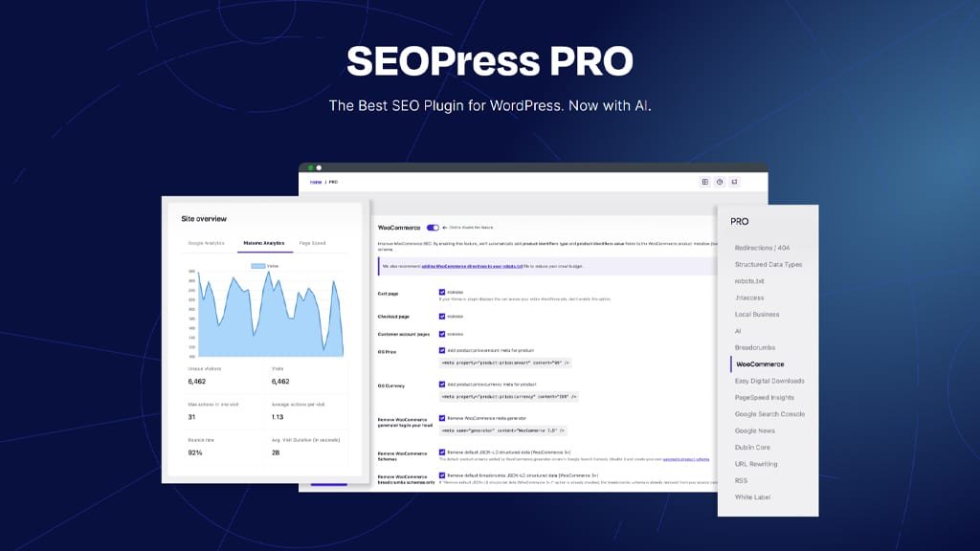Switch to the Google Analytics tab
Viewport: 980px width, 551px height.
[207, 243]
